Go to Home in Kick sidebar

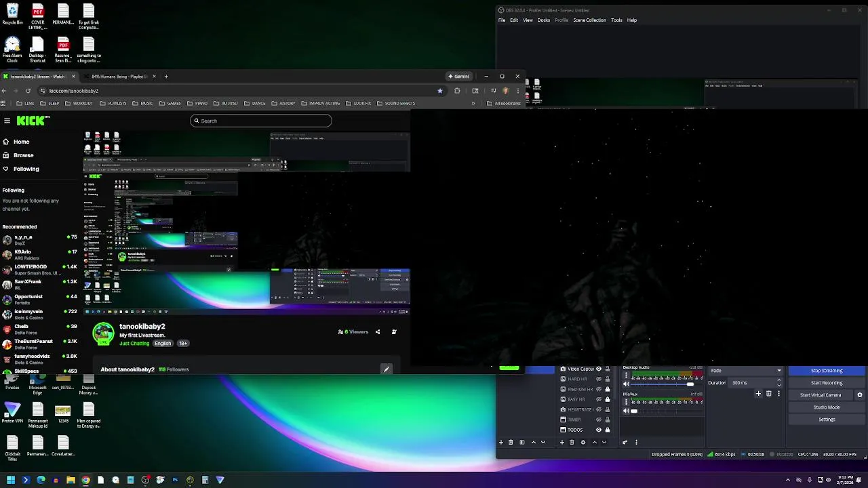[21, 142]
